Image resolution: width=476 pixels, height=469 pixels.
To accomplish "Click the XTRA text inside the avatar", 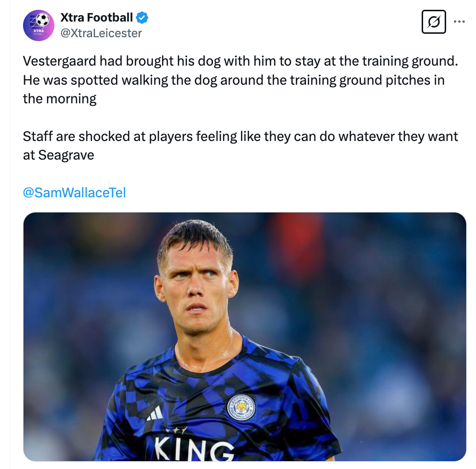I will point(39,31).
